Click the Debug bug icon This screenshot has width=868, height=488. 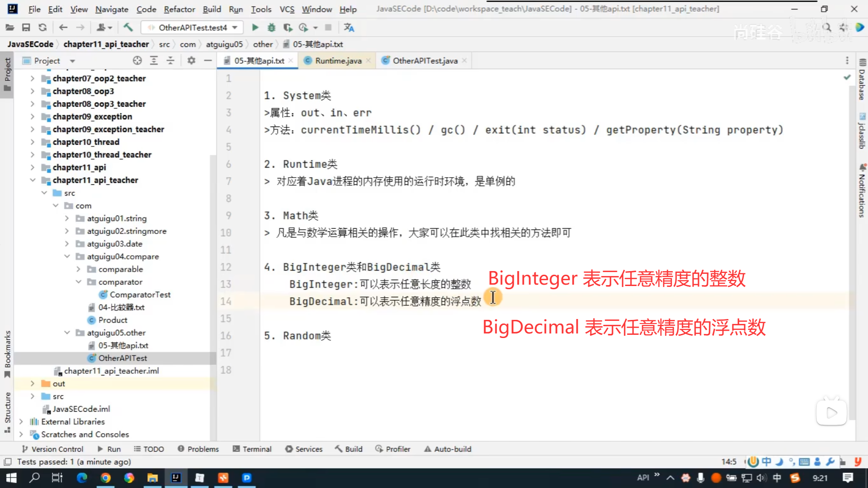pyautogui.click(x=271, y=28)
